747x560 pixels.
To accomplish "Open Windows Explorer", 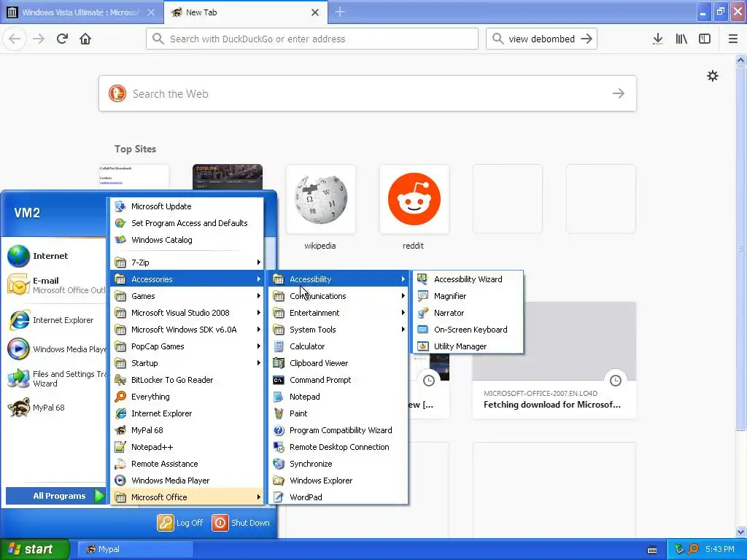I will click(338, 481).
